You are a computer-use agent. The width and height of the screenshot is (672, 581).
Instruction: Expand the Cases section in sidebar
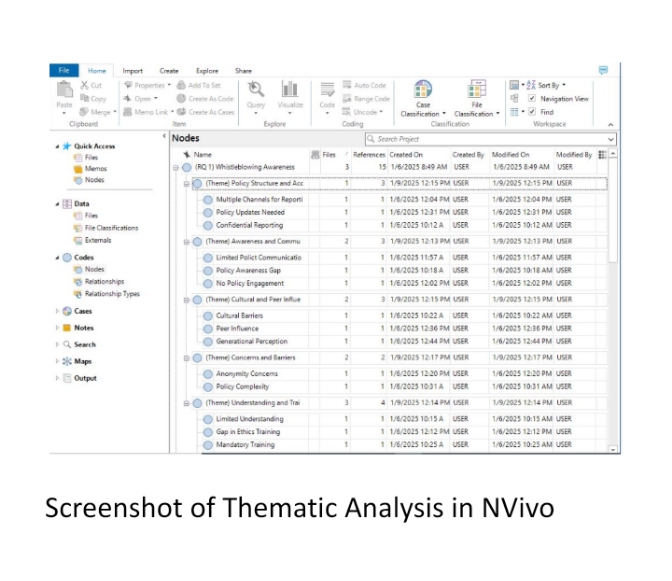[57, 311]
